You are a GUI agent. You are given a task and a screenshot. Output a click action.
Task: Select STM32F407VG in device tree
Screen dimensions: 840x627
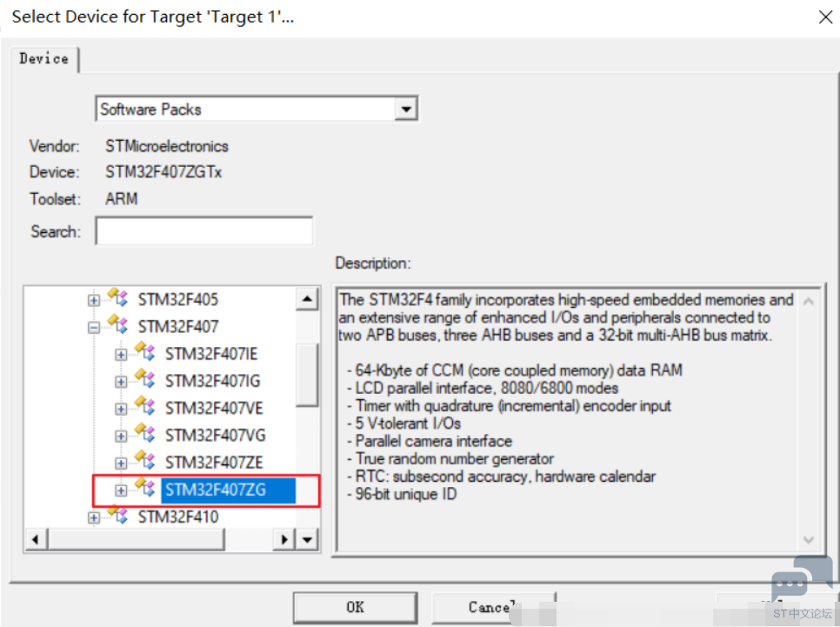(x=216, y=435)
